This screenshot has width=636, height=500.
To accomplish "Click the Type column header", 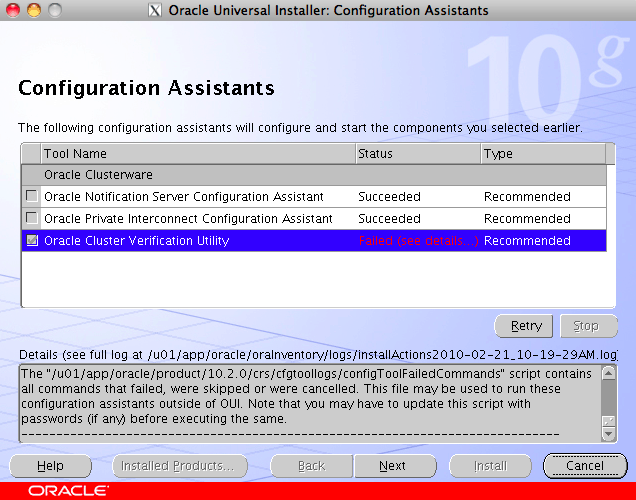I will (x=540, y=154).
